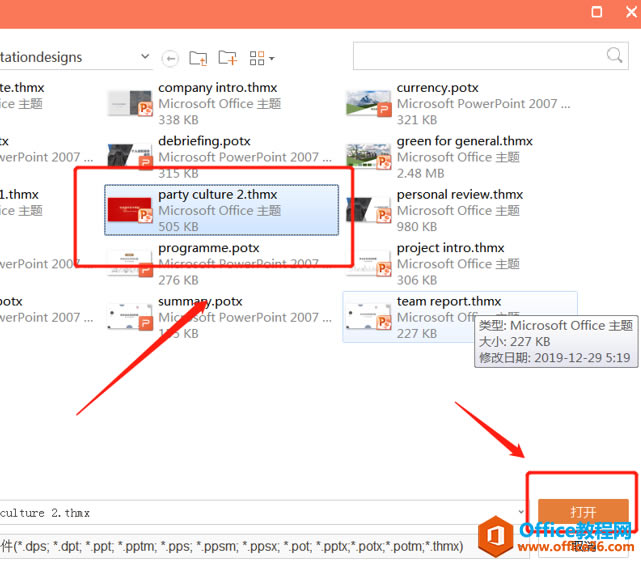The image size is (641, 564).
Task: Select green for general.thmx thumbnail
Action: [x=368, y=156]
